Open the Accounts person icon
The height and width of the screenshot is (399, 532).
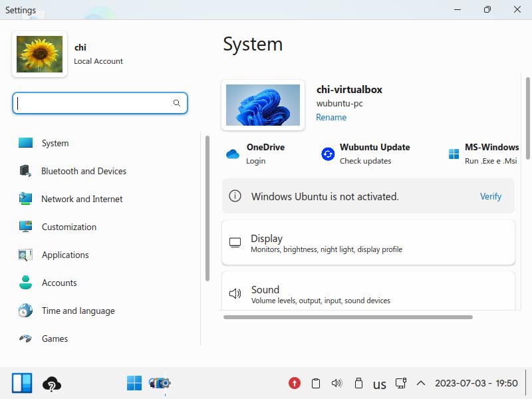point(25,282)
